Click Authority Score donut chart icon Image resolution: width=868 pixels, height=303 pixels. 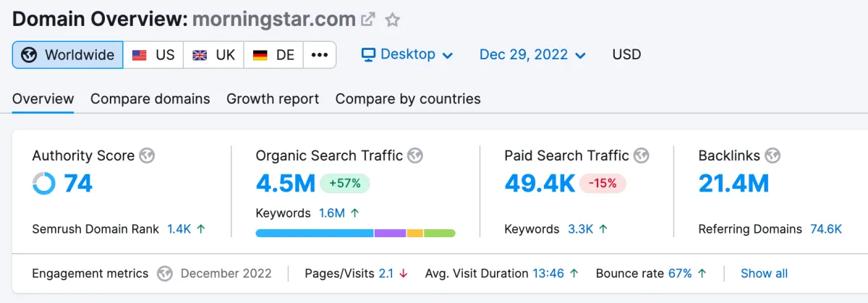tap(44, 184)
